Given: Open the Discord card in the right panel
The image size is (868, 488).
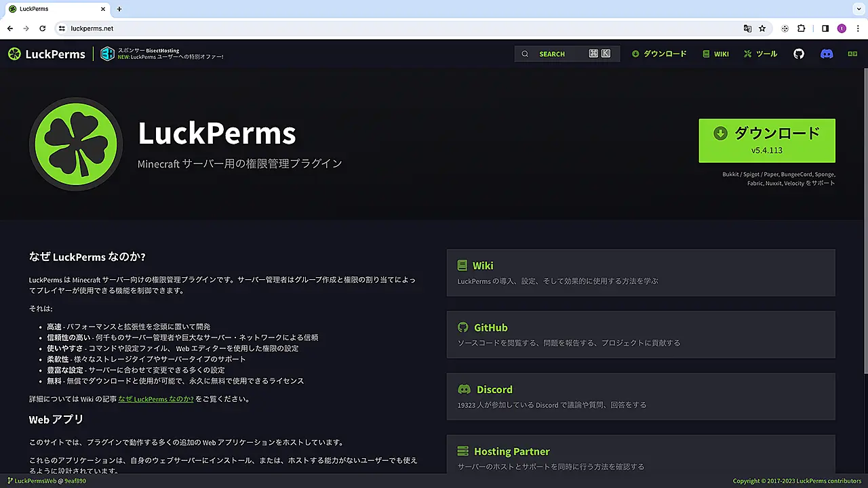Looking at the screenshot, I should tap(640, 396).
